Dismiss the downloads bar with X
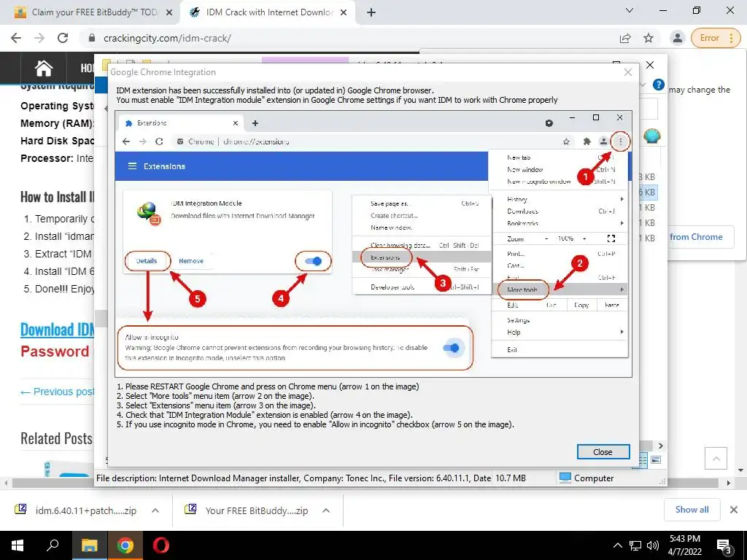This screenshot has height=560, width=747. 734,510
